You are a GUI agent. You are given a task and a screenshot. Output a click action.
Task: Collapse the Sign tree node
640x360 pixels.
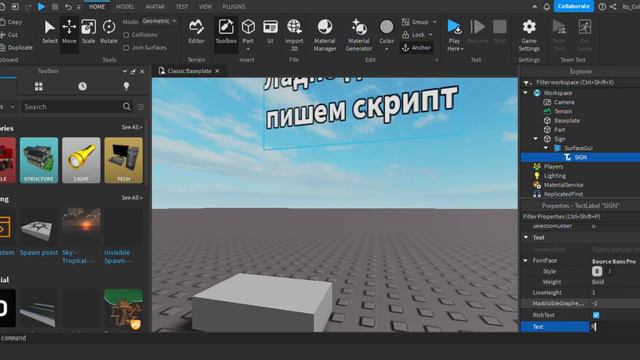536,139
